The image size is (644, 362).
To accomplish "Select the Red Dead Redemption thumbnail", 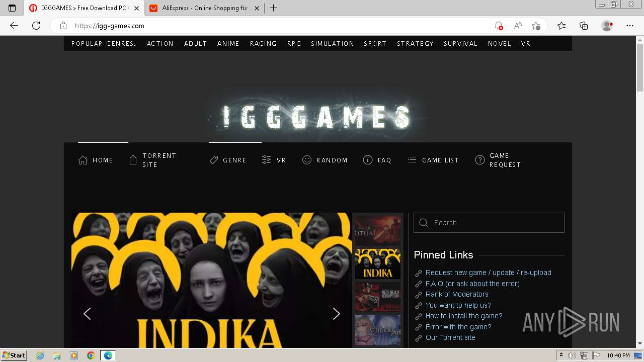I will [378, 297].
